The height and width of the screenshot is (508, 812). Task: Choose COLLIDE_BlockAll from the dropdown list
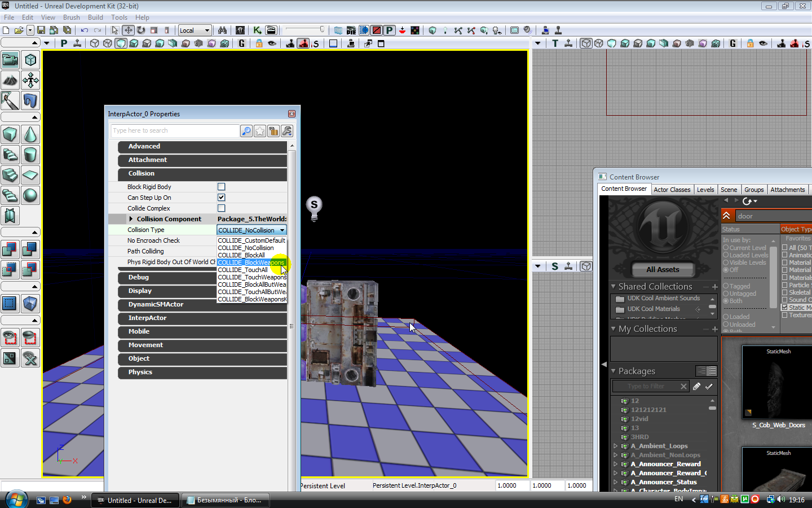[241, 255]
